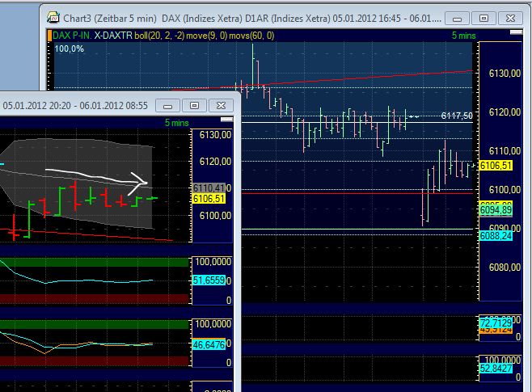
Task: Click the 5 mins timeframe in Chart3
Action: coord(464,36)
